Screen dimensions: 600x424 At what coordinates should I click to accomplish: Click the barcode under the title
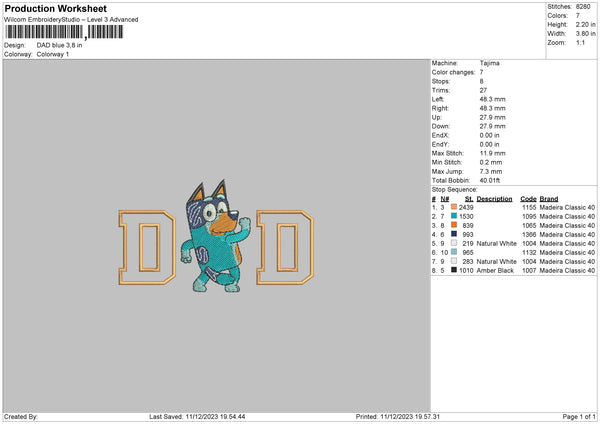64,32
